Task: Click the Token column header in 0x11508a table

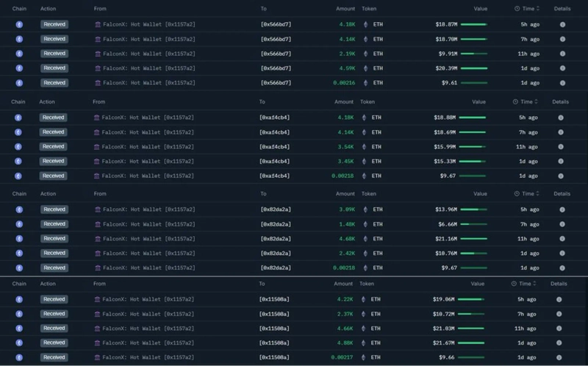Action: click(x=367, y=284)
